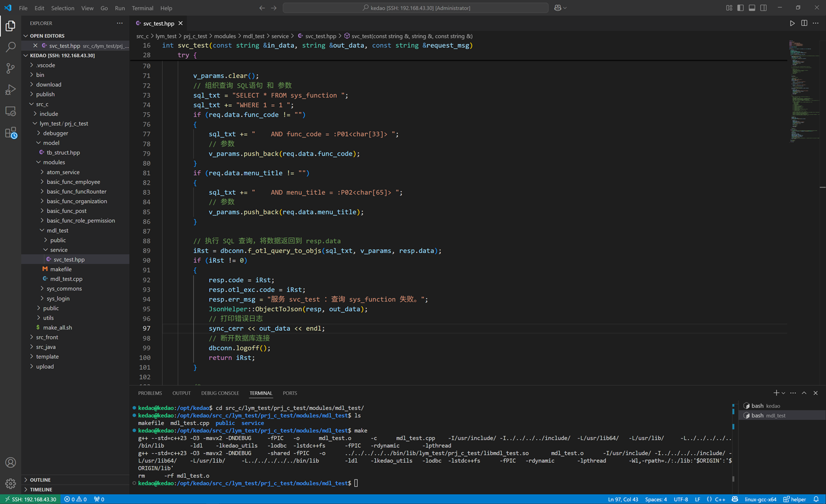Expand the sys_login folder
826x504 pixels.
point(75,299)
